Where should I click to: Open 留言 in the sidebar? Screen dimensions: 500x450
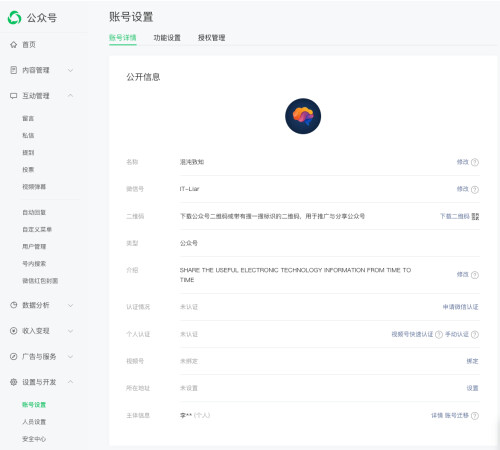[28, 118]
